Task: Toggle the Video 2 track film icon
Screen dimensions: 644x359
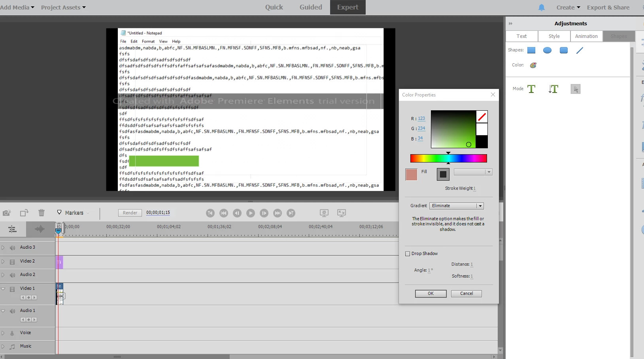Action: click(x=12, y=262)
